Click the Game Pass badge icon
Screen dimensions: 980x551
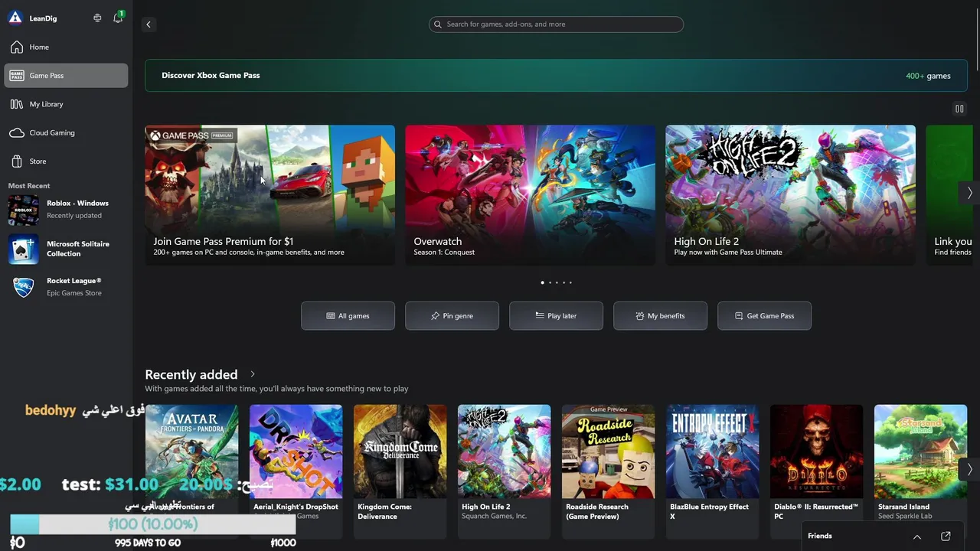click(x=17, y=76)
